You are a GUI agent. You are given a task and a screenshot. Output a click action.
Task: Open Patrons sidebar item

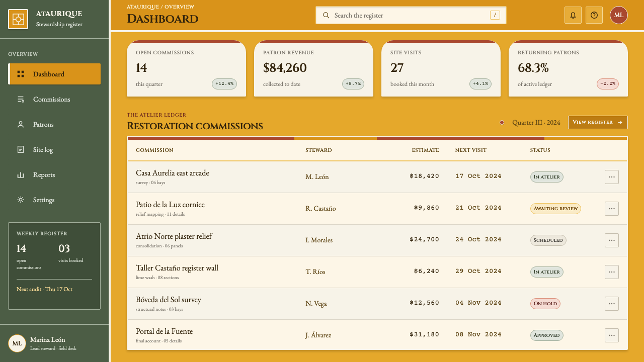[x=54, y=124]
